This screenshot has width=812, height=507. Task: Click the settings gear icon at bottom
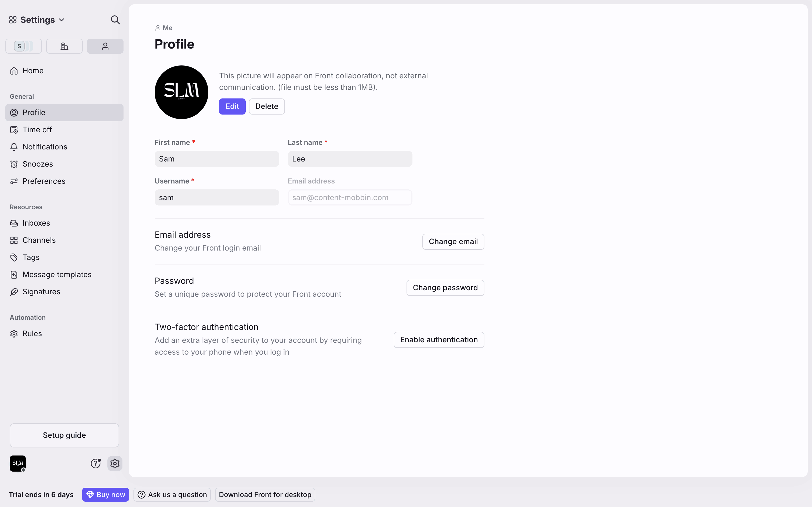115,464
